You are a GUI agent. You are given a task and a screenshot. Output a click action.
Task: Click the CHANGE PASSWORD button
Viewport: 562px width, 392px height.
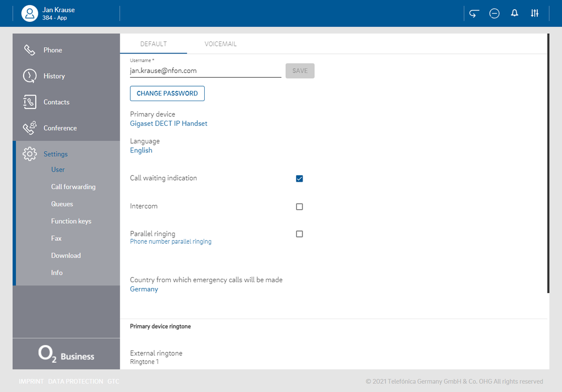(x=167, y=94)
